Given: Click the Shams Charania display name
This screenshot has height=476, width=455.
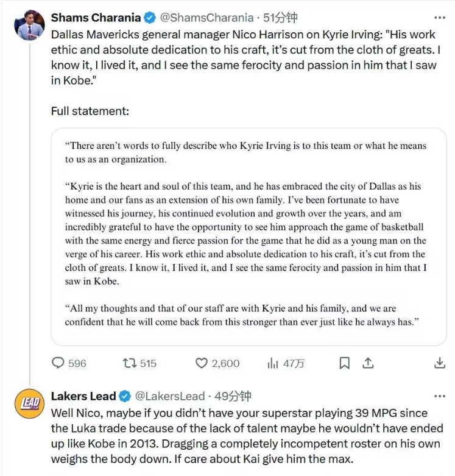Looking at the screenshot, I should click(96, 18).
